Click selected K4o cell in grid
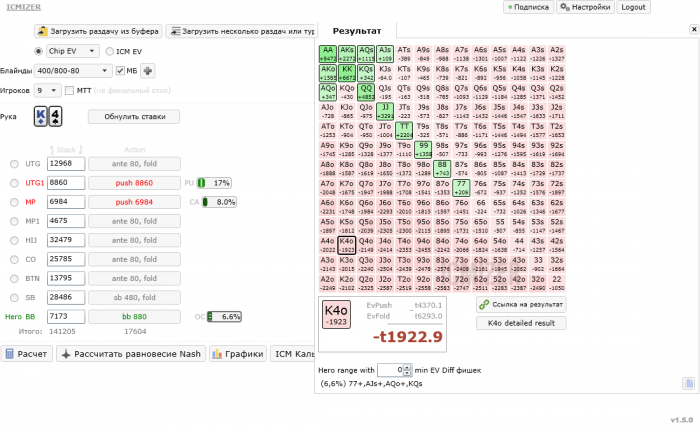The height and width of the screenshot is (432, 700). [347, 245]
